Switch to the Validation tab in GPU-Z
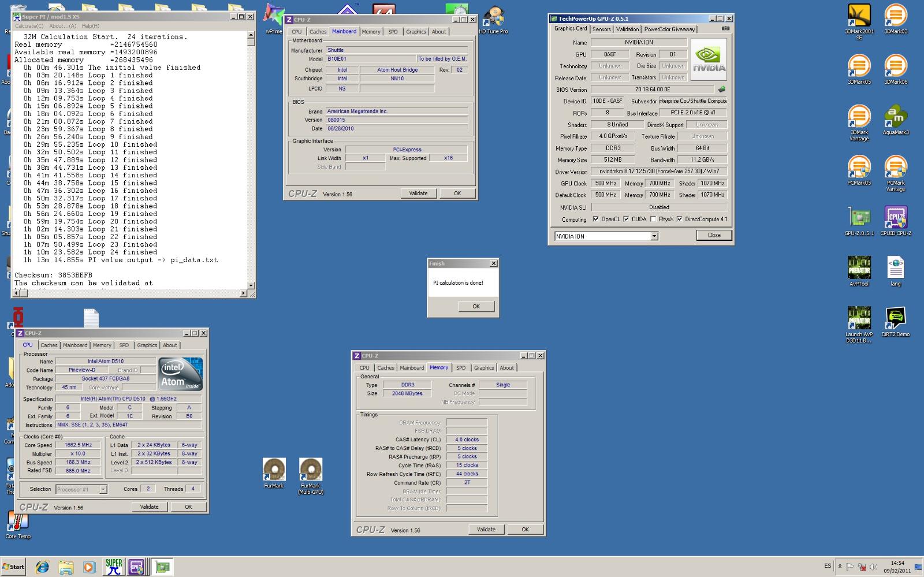This screenshot has width=924, height=577. tap(627, 29)
